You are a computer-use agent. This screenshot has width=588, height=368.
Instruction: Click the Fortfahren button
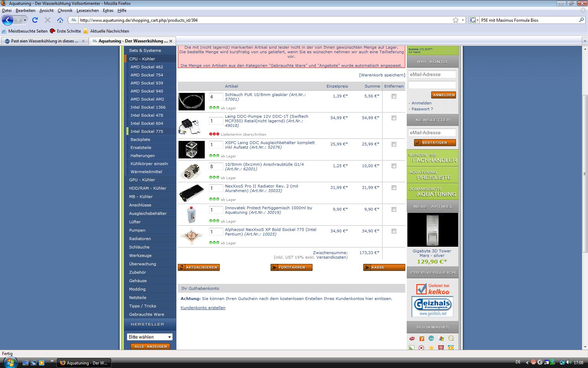click(291, 267)
